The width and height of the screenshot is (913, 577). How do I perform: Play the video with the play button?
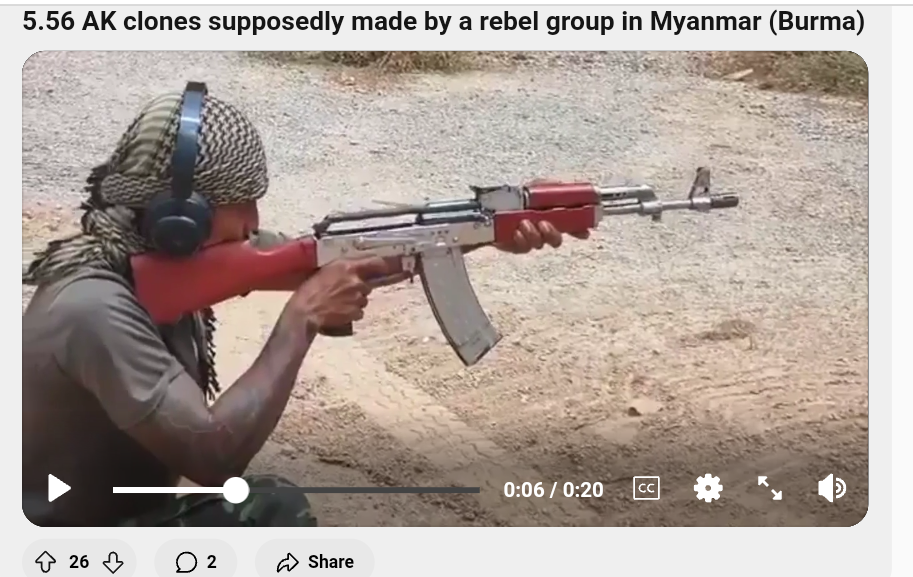tap(59, 488)
